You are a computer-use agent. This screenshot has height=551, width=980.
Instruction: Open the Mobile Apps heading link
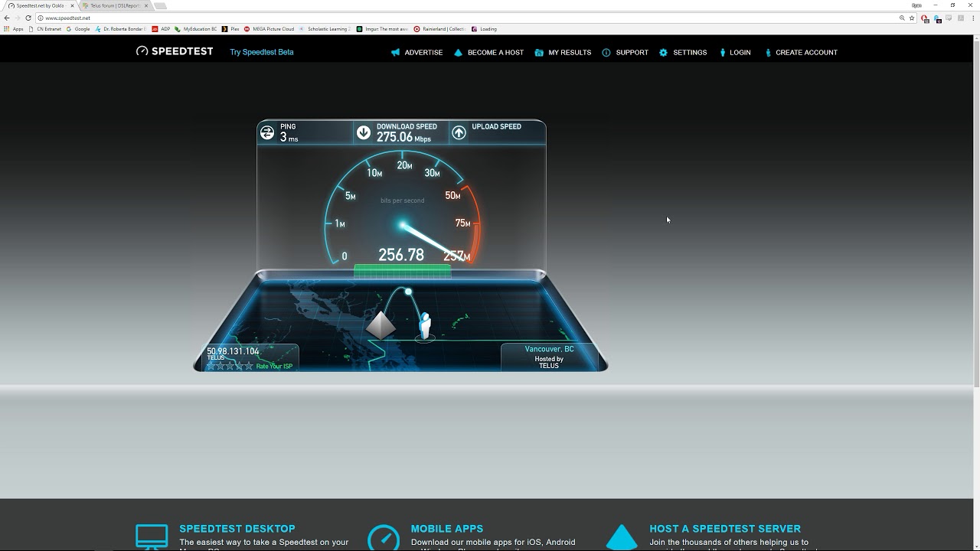pos(447,529)
